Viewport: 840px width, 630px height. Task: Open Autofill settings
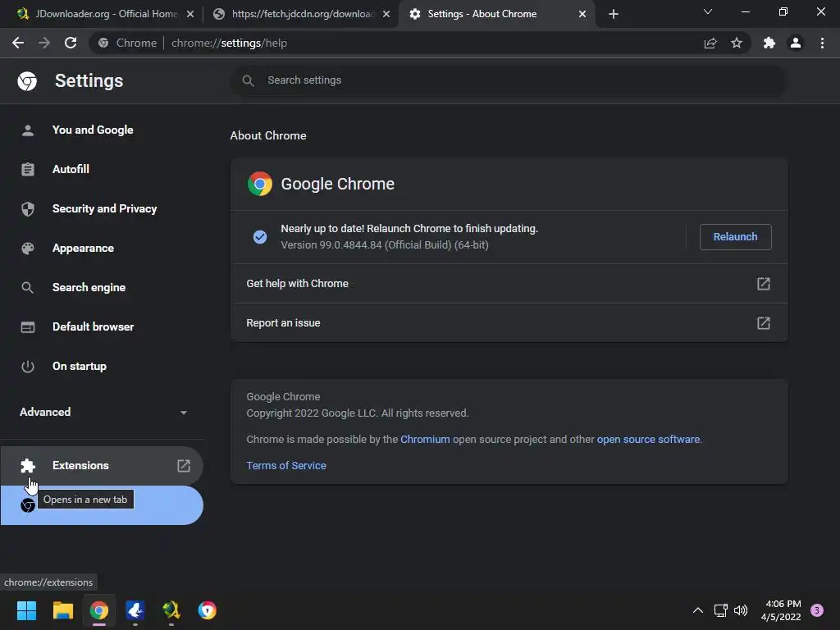pyautogui.click(x=102, y=169)
